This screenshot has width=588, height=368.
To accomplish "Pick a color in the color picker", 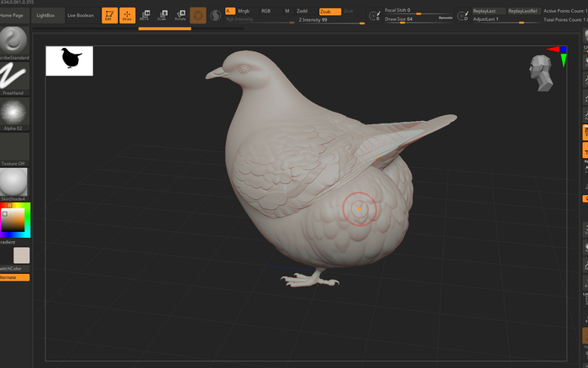I will (x=15, y=220).
